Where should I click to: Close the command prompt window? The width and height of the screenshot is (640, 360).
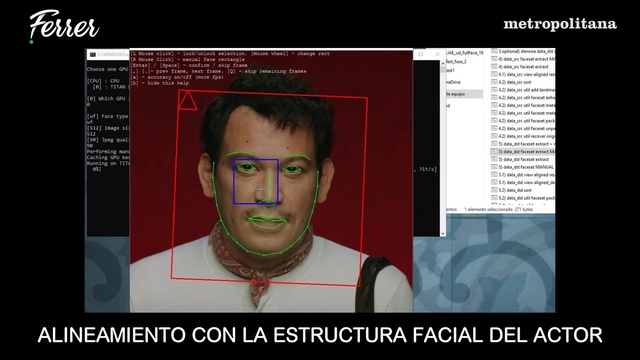pyautogui.click(x=437, y=54)
